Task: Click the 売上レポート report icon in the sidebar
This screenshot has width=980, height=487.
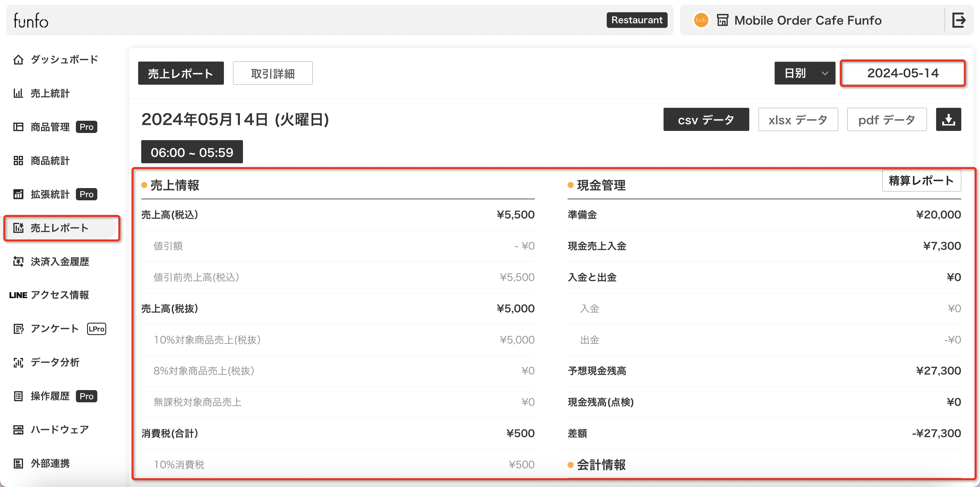Action: pyautogui.click(x=18, y=228)
